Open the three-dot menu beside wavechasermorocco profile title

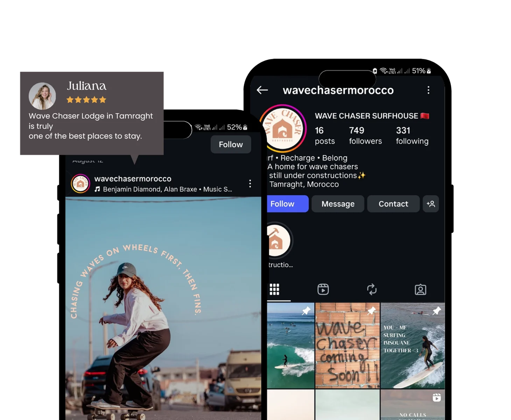(428, 90)
